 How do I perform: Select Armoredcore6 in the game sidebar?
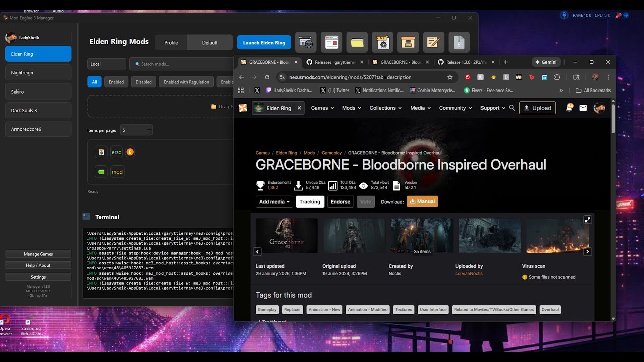click(38, 129)
